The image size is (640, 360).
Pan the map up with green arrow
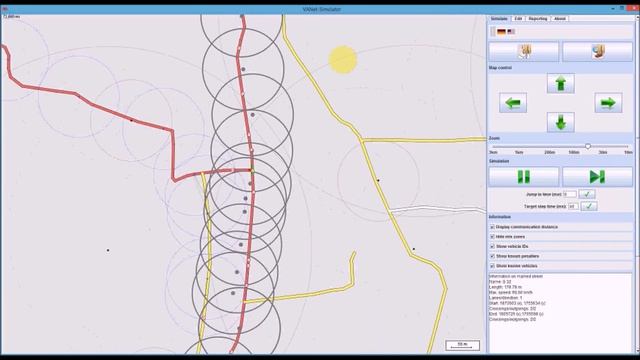pyautogui.click(x=560, y=83)
